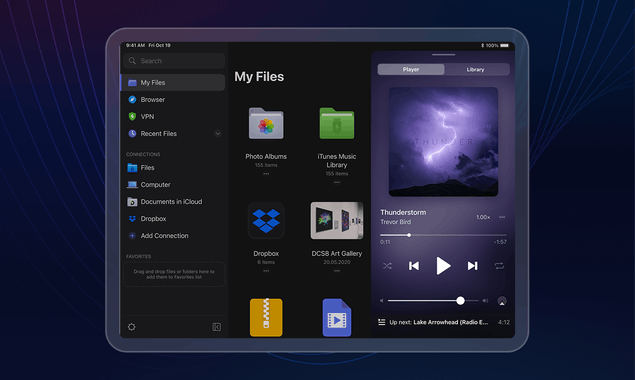635x380 pixels.
Task: Open the Browser compass icon
Action: pos(132,100)
